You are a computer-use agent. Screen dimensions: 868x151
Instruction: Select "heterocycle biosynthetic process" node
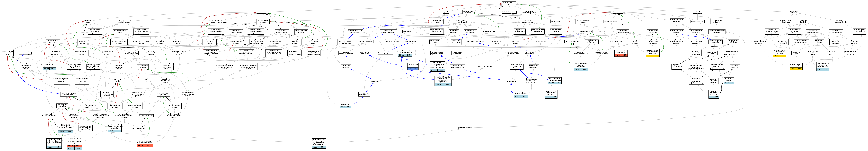click(160, 42)
